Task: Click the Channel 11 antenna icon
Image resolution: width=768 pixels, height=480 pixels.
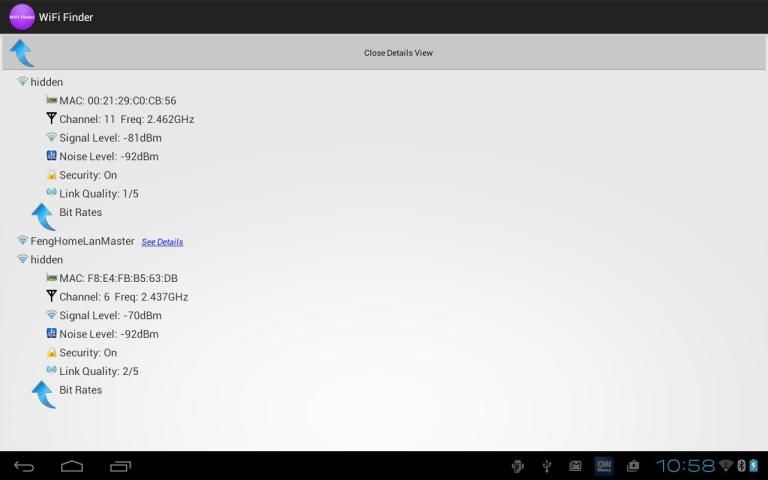Action: [x=51, y=119]
